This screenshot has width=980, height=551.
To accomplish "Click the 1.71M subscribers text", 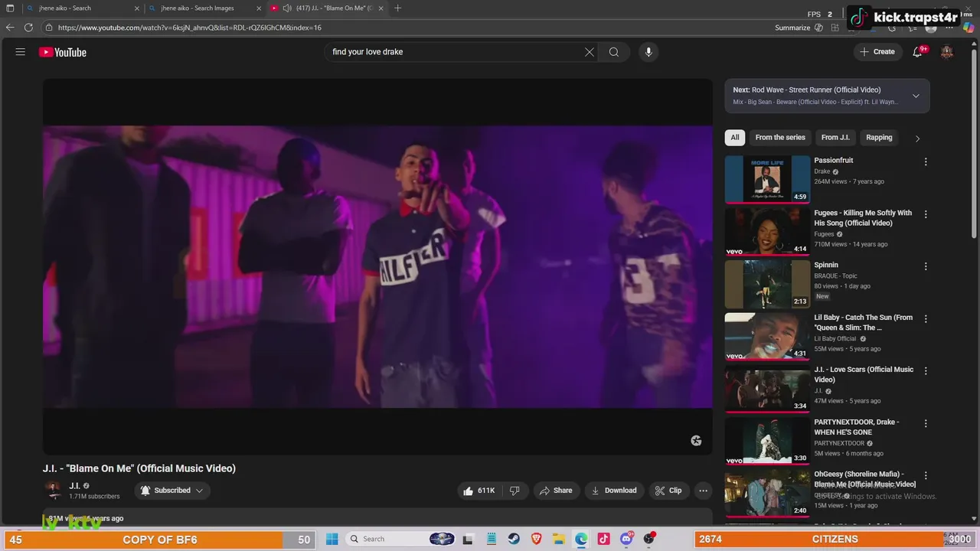I will (x=94, y=497).
